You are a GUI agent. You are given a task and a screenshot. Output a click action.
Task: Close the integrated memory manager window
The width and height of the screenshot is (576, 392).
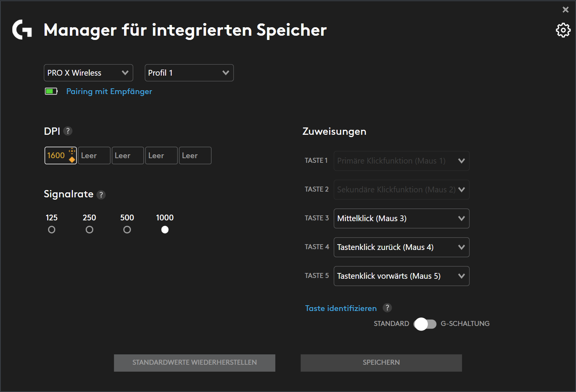[x=565, y=10]
